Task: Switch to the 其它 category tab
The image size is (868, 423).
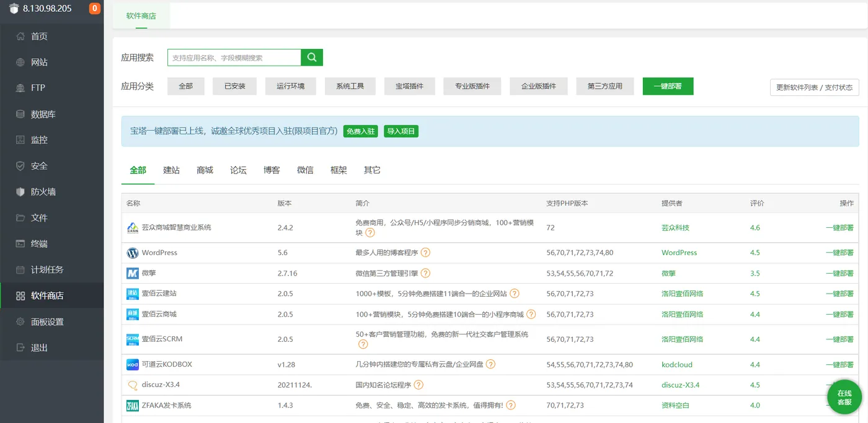Action: click(373, 170)
